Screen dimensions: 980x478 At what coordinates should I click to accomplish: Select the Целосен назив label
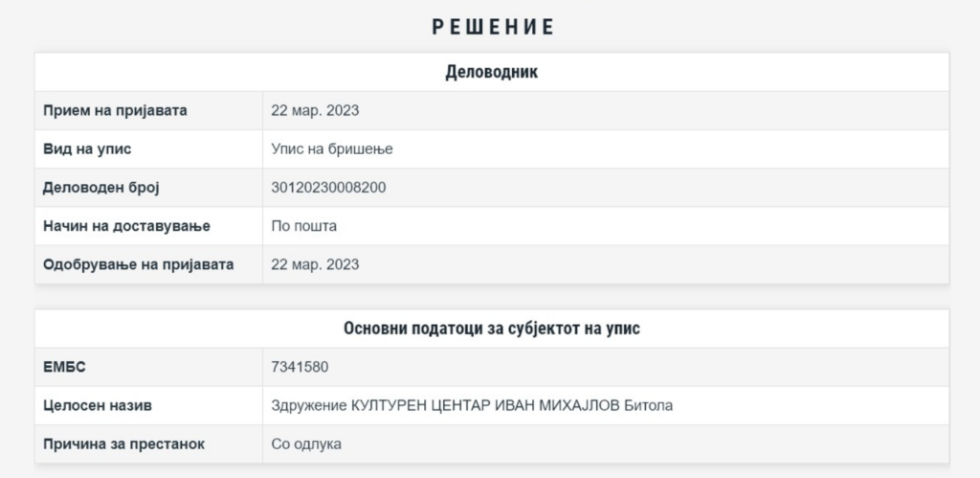[x=98, y=406]
